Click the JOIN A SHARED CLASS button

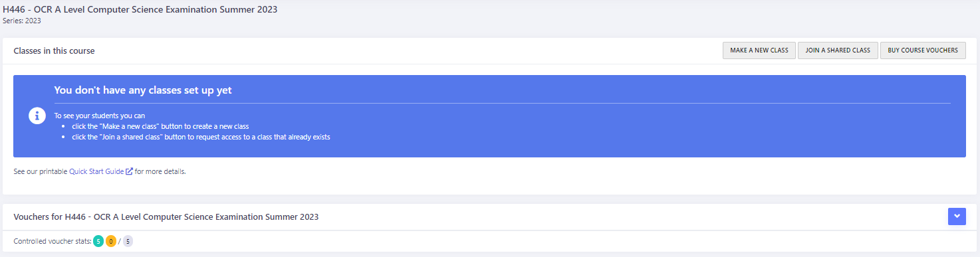coord(838,50)
